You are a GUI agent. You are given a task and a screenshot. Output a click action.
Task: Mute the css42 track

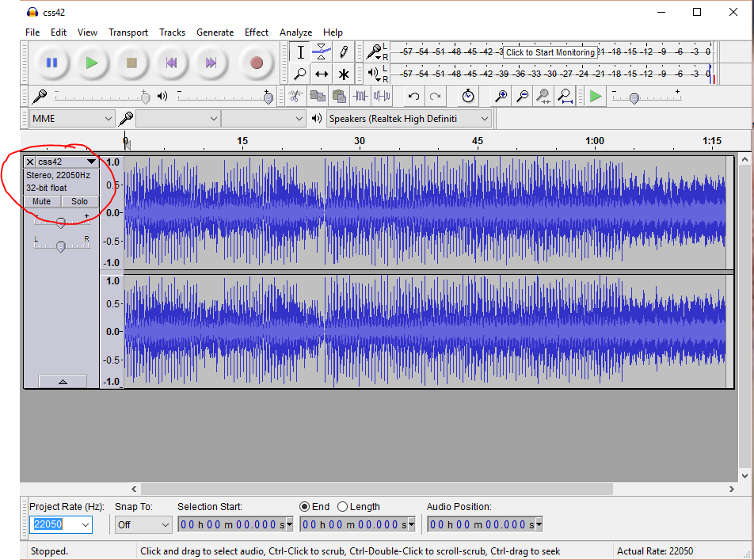[x=42, y=201]
